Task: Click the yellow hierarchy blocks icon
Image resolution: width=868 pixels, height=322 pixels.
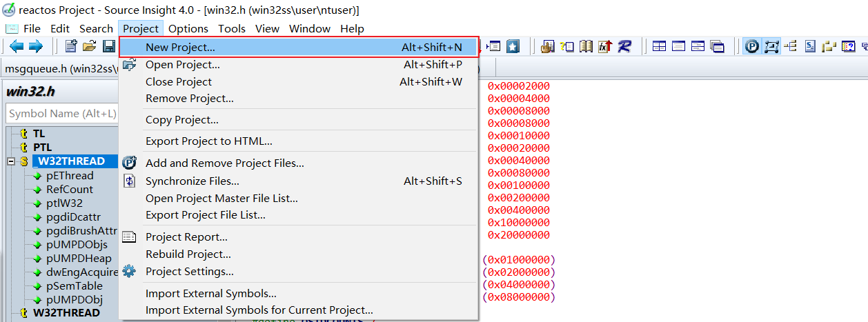Action: point(829,46)
